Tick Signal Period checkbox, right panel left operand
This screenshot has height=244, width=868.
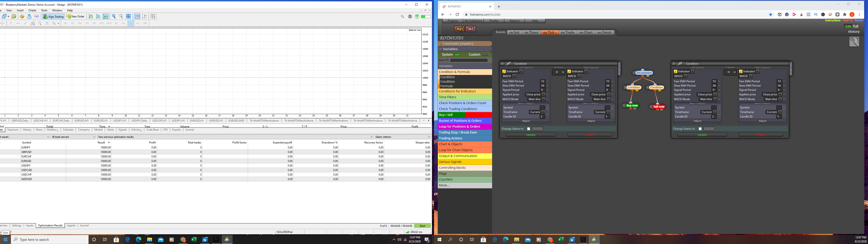pyautogui.click(x=719, y=90)
